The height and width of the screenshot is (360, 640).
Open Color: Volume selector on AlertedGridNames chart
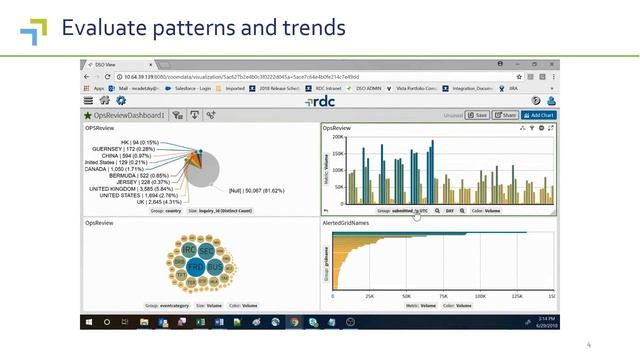(x=457, y=306)
